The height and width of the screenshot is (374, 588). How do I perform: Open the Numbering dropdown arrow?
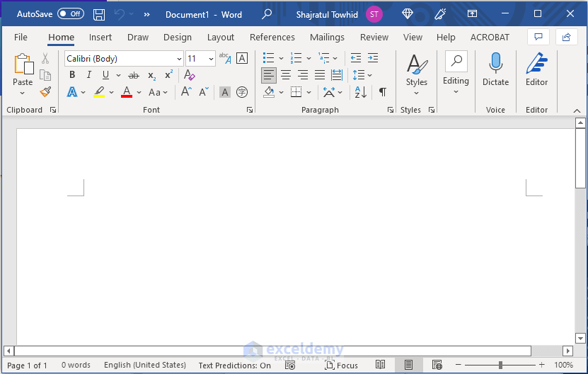pos(309,59)
